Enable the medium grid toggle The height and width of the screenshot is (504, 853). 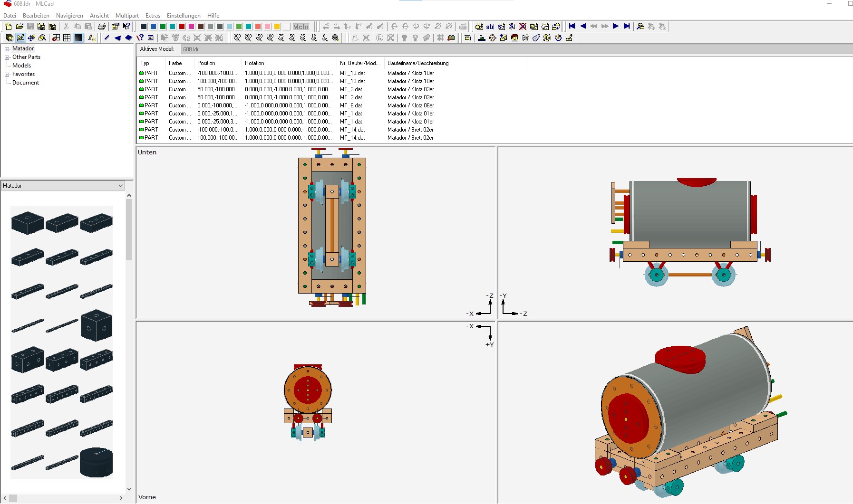click(x=67, y=38)
